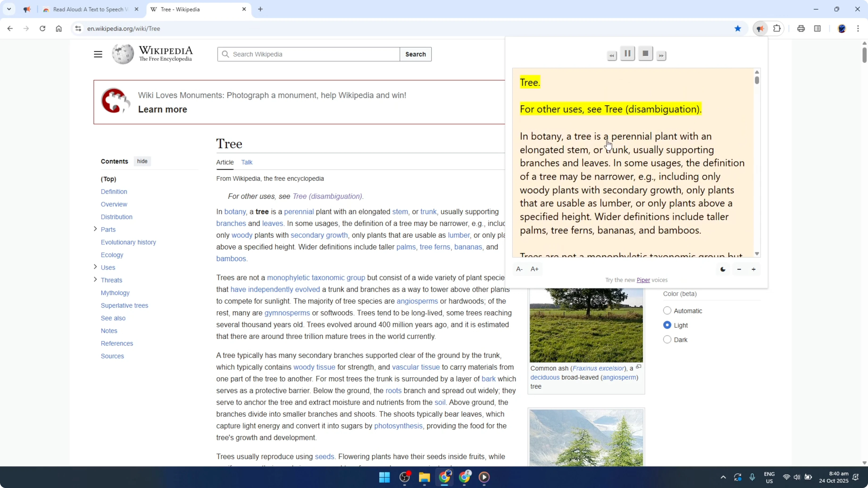The height and width of the screenshot is (488, 868).
Task: Toggle dark mode moon icon in popup
Action: 723,269
